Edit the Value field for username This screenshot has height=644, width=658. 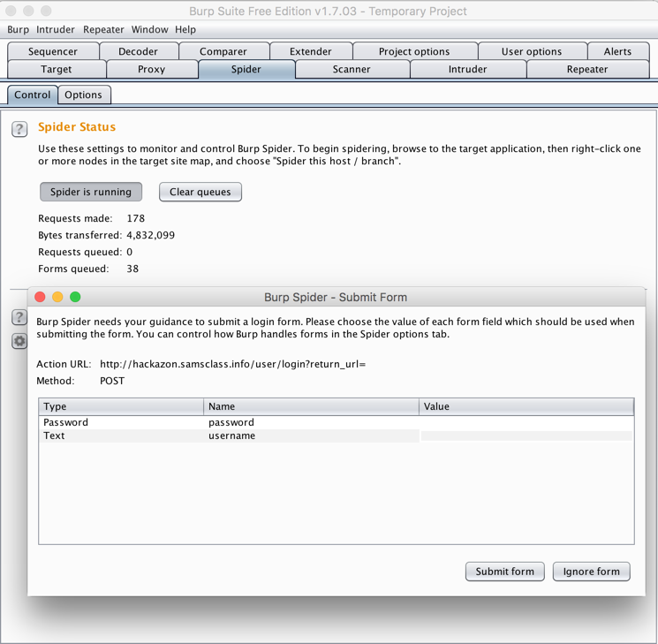coord(526,436)
